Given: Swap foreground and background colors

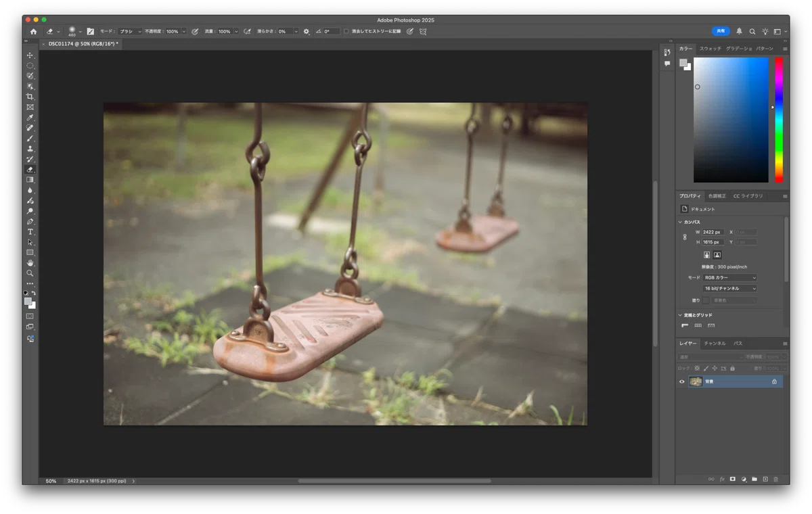Looking at the screenshot, I should click(x=34, y=293).
